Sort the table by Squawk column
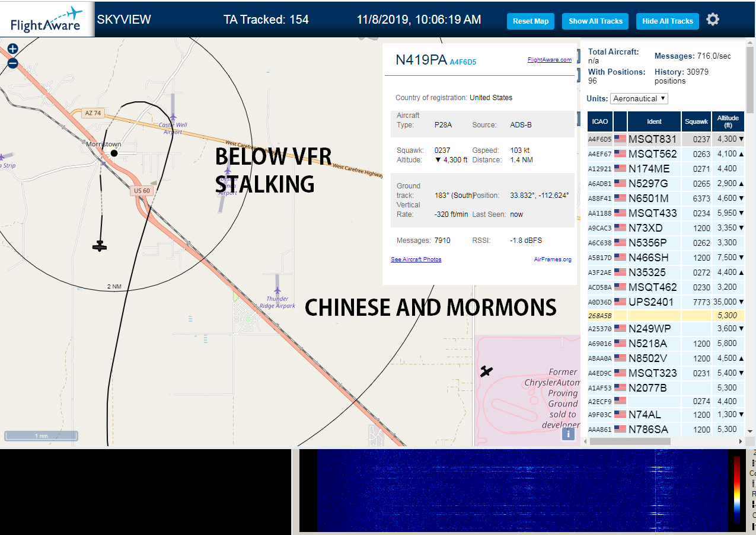 (x=696, y=121)
